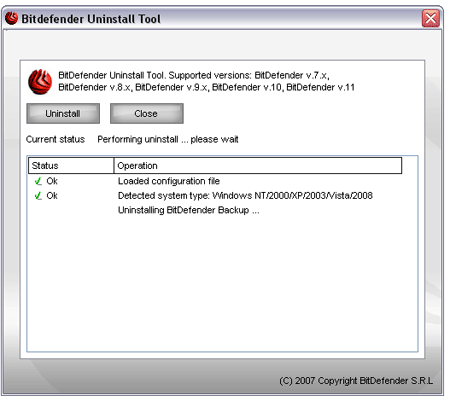The image size is (450, 401).
Task: Click the Close button beside Uninstall
Action: [147, 114]
